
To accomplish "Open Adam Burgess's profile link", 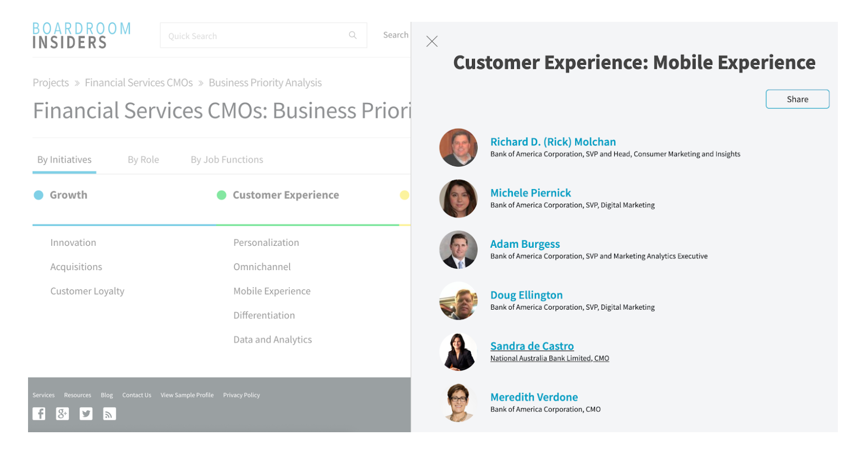I will click(525, 244).
